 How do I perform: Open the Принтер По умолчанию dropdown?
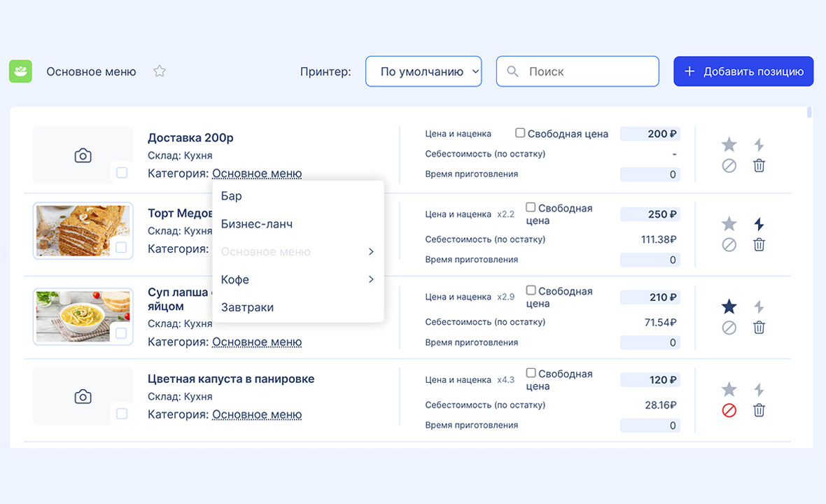point(423,71)
